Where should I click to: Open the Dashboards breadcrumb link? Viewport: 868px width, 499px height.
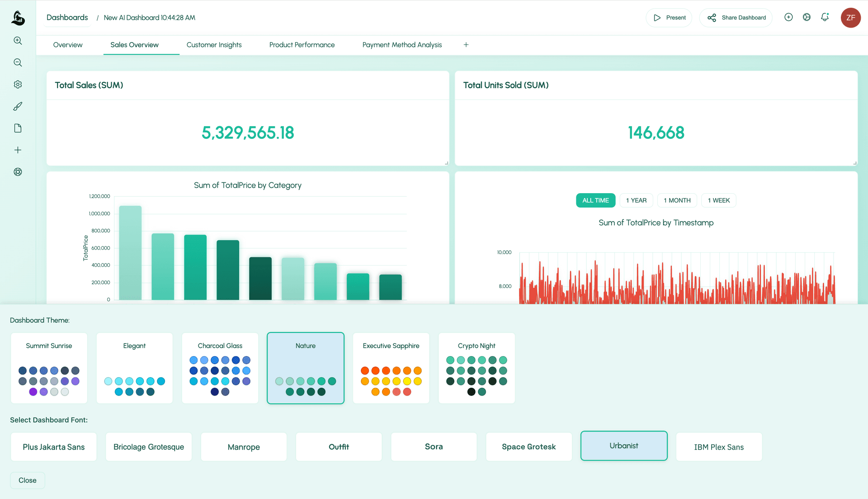coord(67,18)
